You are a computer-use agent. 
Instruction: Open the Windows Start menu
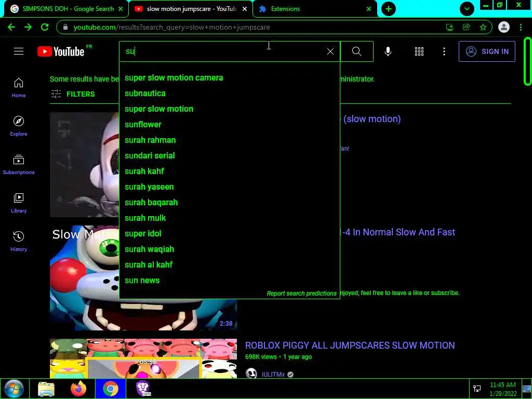click(x=14, y=389)
